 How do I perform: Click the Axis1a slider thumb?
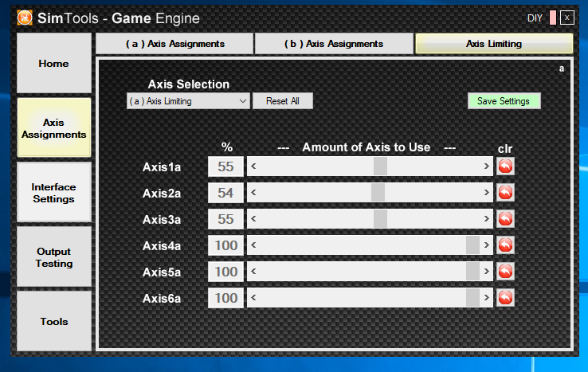[x=380, y=166]
